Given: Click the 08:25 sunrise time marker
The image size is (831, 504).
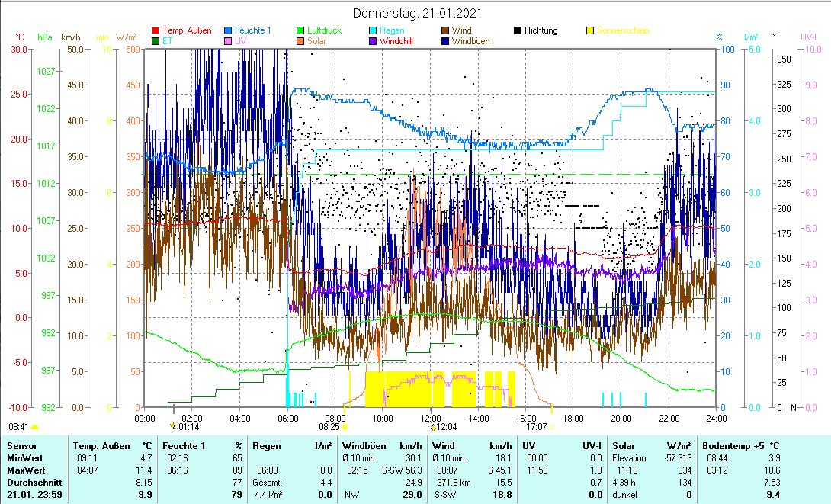Looking at the screenshot, I should tap(329, 427).
